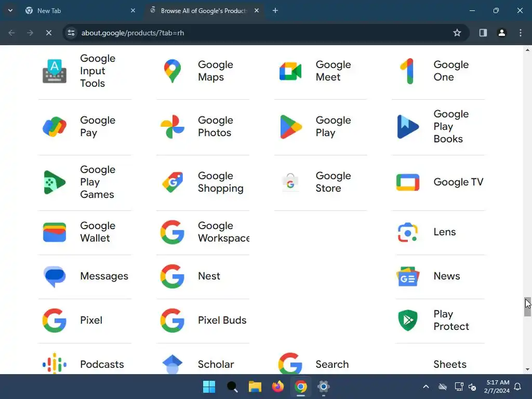532x399 pixels.
Task: Open the Google Input Tools keyboard icon
Action: point(54,71)
